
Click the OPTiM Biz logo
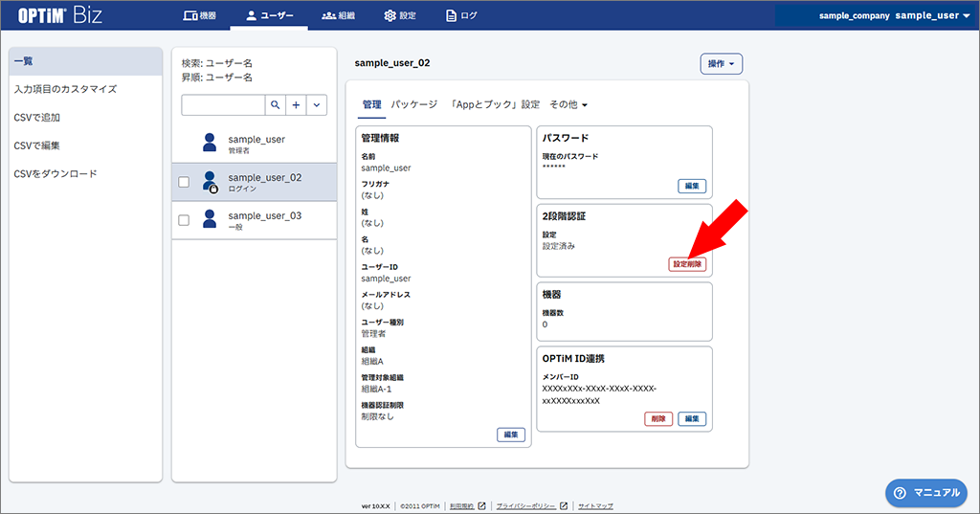(60, 15)
